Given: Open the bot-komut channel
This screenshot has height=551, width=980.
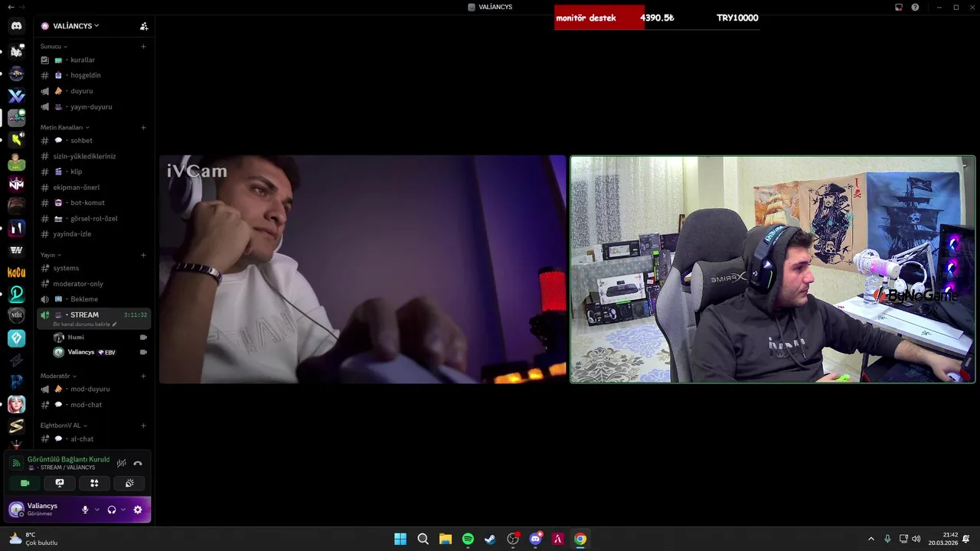Looking at the screenshot, I should (x=94, y=203).
